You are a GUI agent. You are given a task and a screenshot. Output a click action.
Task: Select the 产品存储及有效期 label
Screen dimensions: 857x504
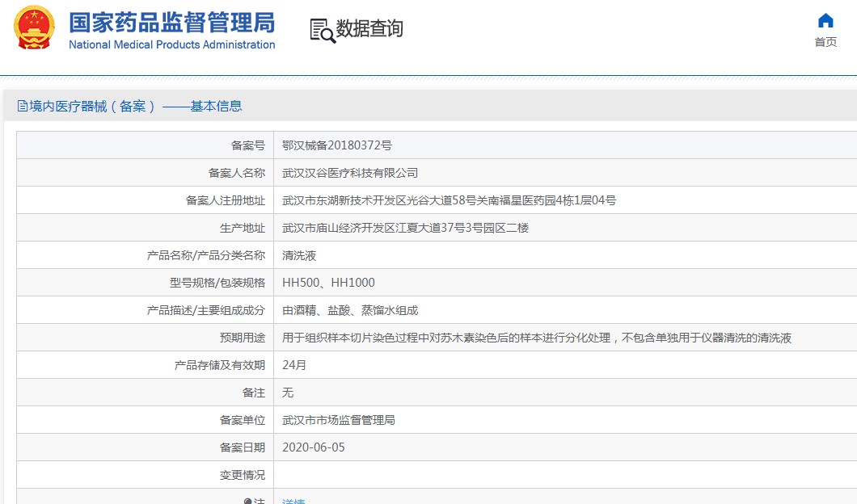(220, 365)
